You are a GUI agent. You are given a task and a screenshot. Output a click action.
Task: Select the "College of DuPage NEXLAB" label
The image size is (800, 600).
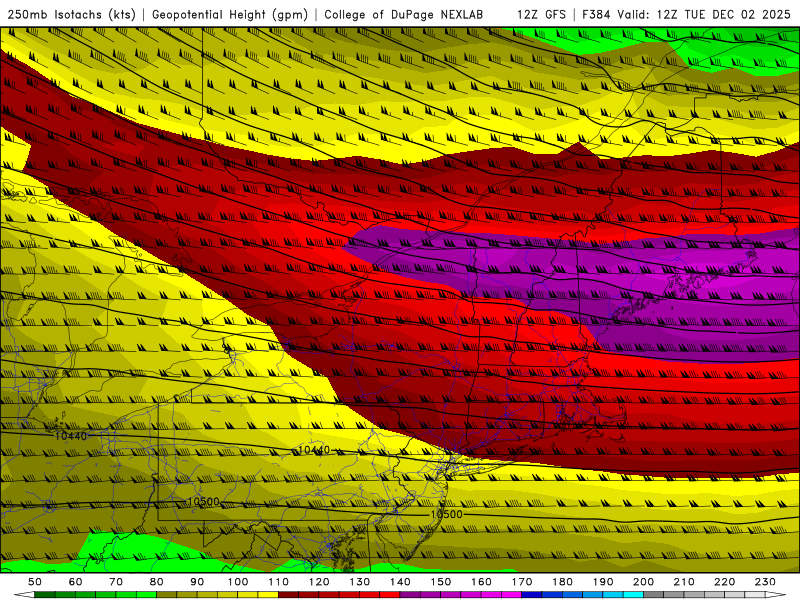click(404, 15)
